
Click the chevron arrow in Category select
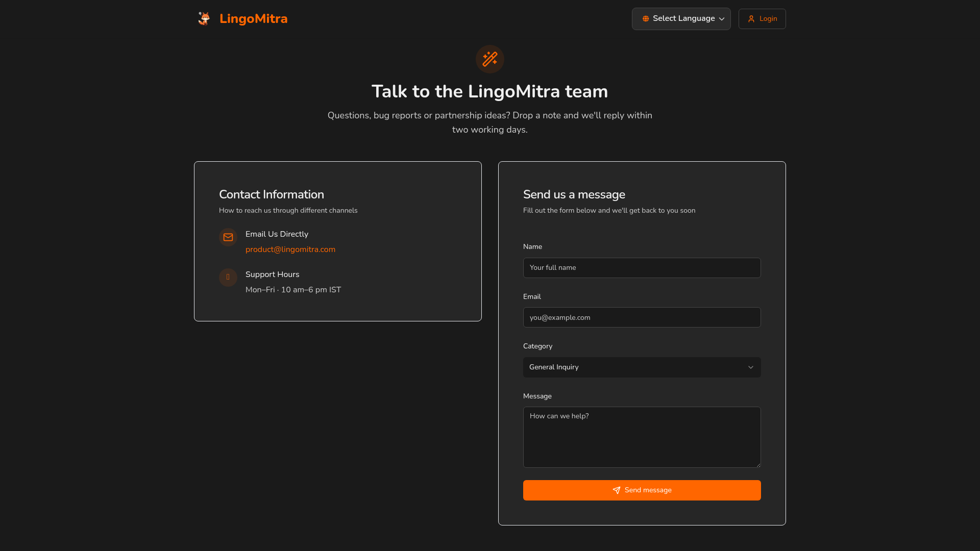pyautogui.click(x=750, y=367)
